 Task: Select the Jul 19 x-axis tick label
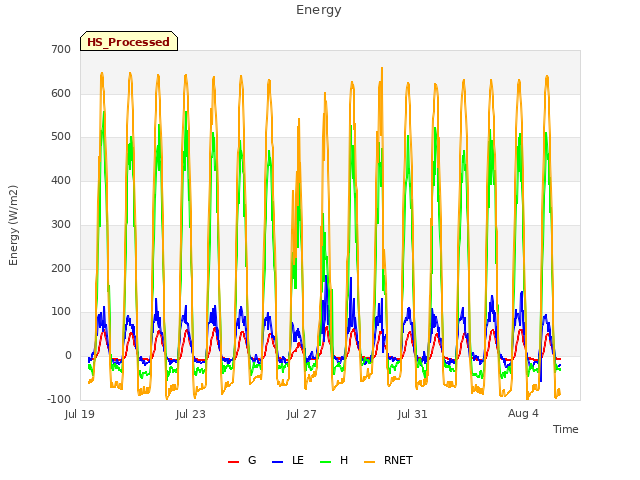[80, 414]
